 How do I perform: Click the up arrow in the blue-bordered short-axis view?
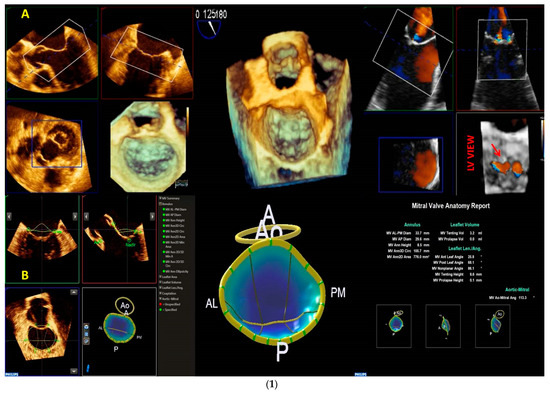pos(74,292)
